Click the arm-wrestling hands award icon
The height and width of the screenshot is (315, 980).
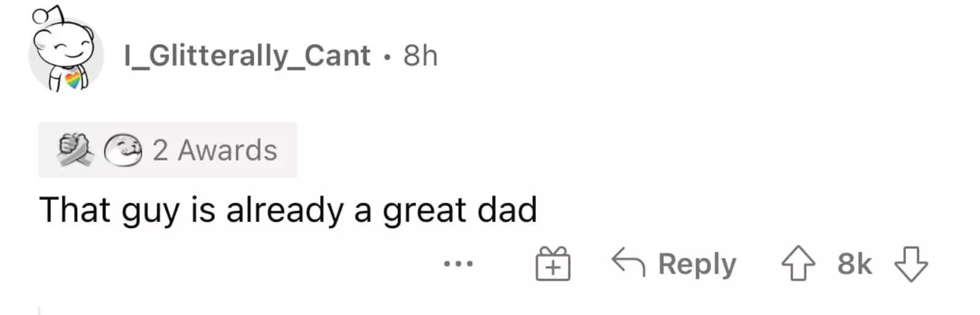(75, 150)
